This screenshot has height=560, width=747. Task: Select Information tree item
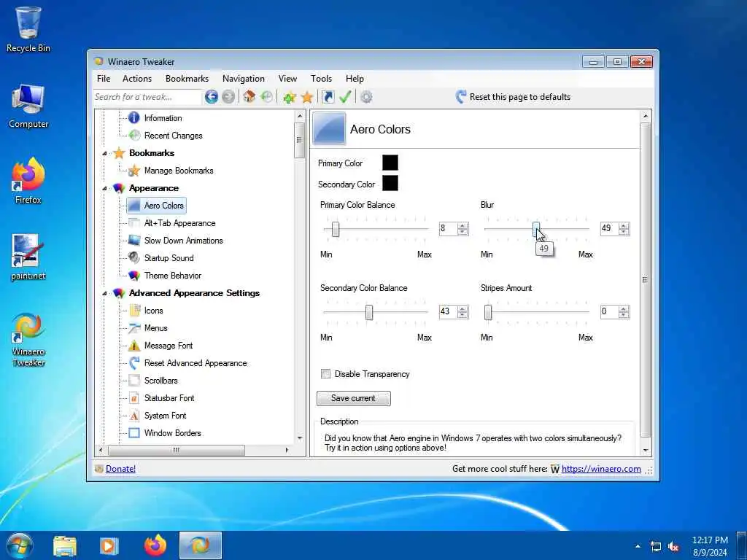pyautogui.click(x=163, y=118)
